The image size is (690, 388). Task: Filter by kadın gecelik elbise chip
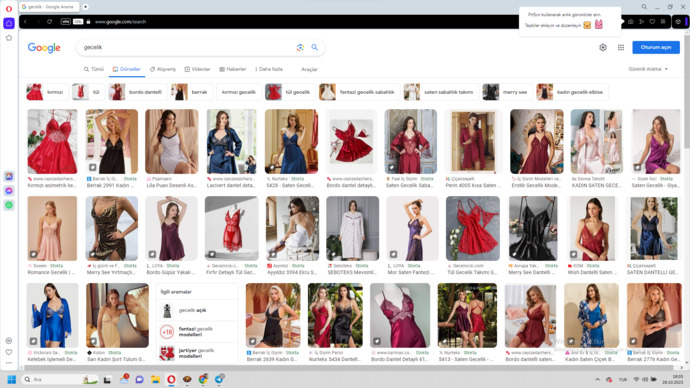point(572,92)
